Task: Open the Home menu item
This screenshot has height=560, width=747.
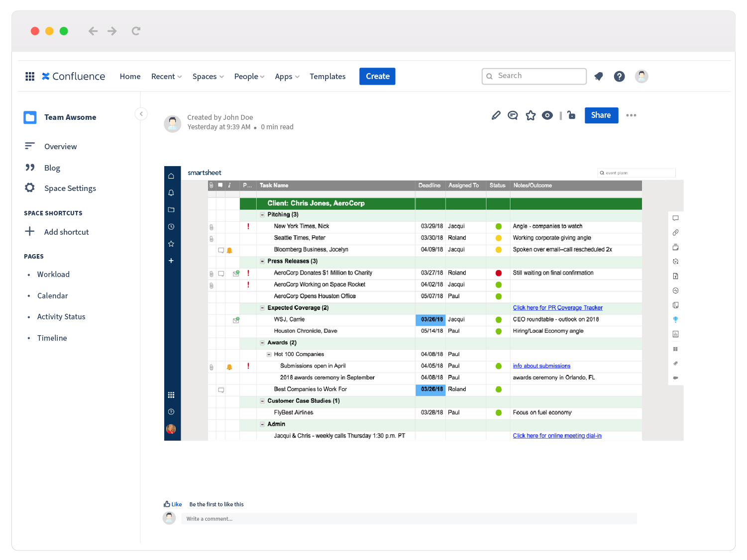Action: point(130,76)
